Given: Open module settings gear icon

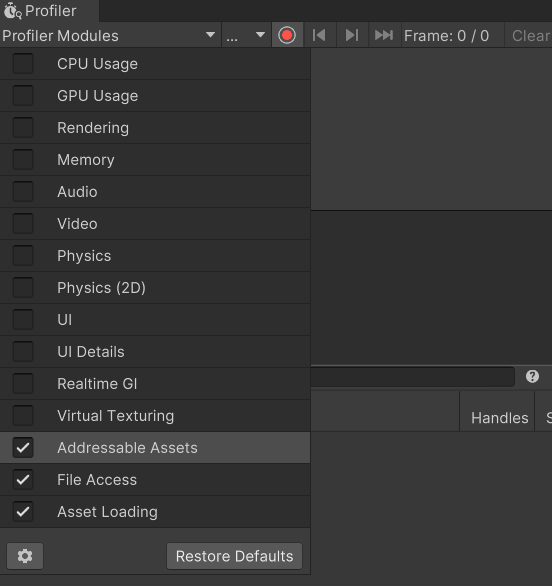Looking at the screenshot, I should [25, 556].
